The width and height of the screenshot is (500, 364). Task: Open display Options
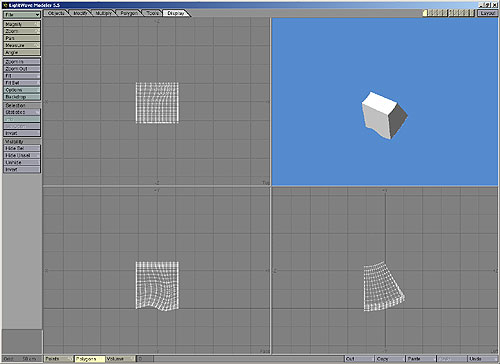[22, 90]
